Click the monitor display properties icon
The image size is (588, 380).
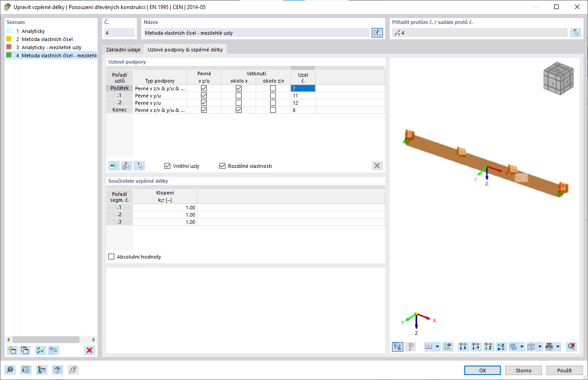click(57, 370)
